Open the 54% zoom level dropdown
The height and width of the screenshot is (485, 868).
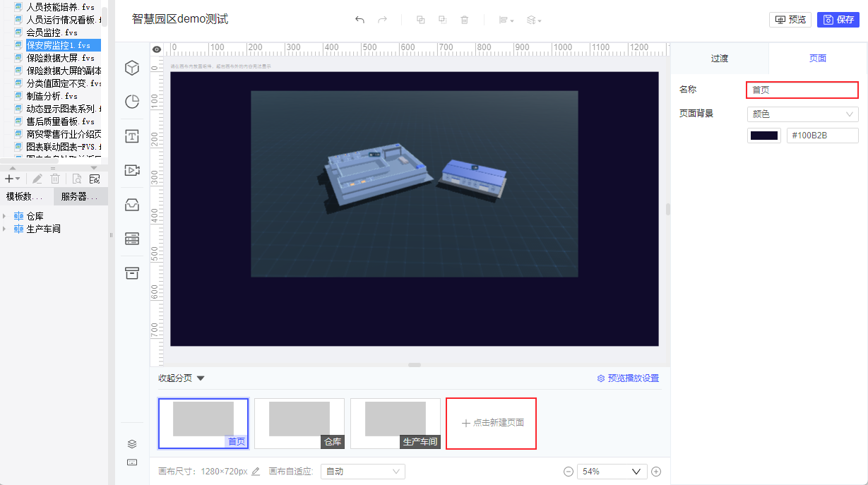[x=612, y=472]
